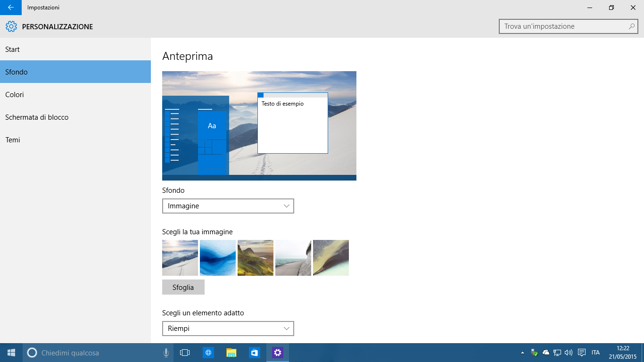Open the volume speaker tray icon
Image resolution: width=644 pixels, height=362 pixels.
[x=569, y=353]
